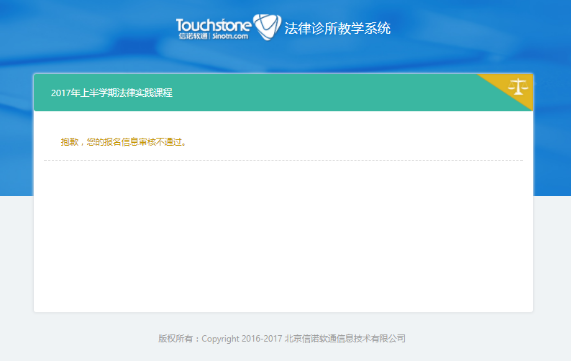Click the scales of justice icon
This screenshot has width=571, height=362.
[518, 87]
